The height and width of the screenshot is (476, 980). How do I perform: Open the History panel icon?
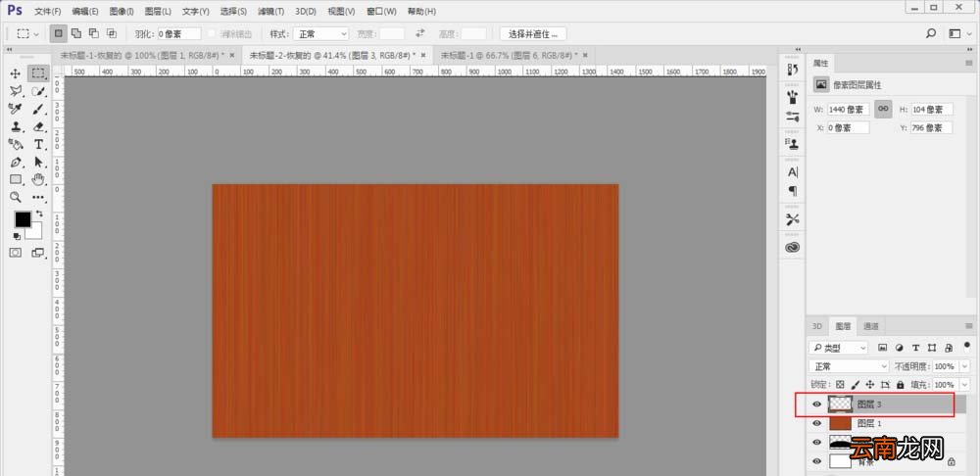(x=793, y=70)
